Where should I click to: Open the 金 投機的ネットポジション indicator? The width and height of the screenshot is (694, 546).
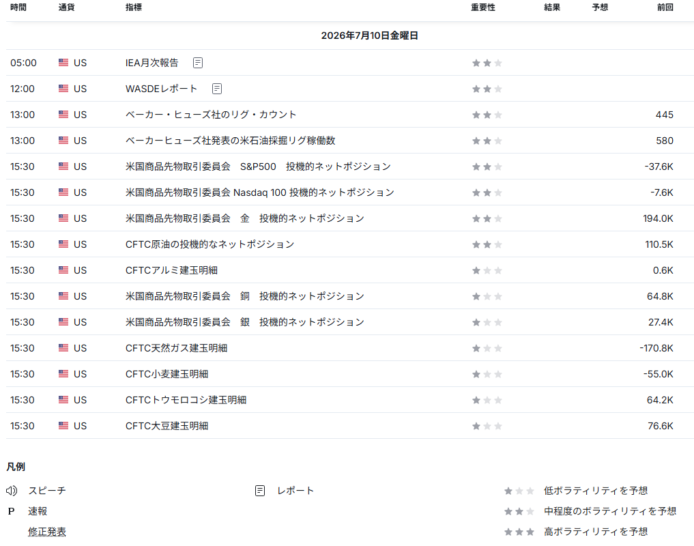245,219
